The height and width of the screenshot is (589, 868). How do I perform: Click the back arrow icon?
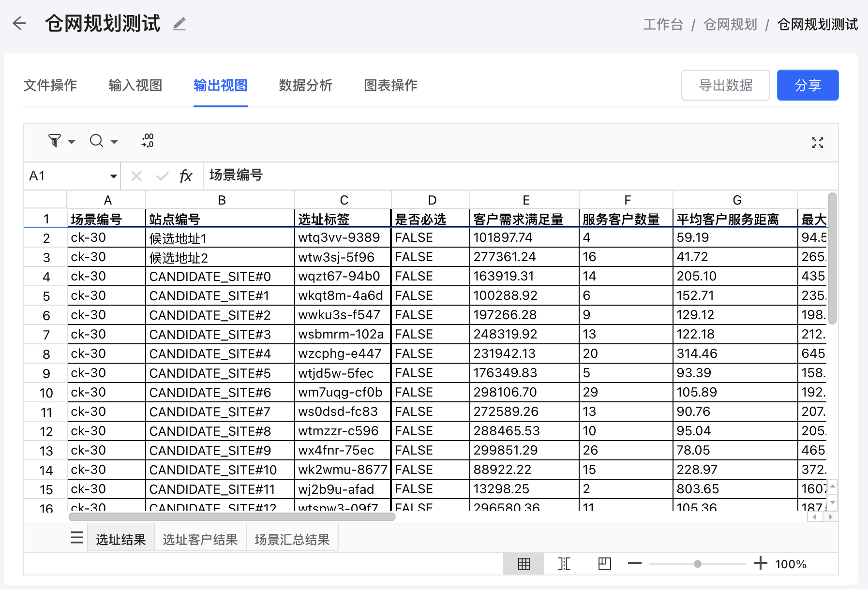[19, 23]
